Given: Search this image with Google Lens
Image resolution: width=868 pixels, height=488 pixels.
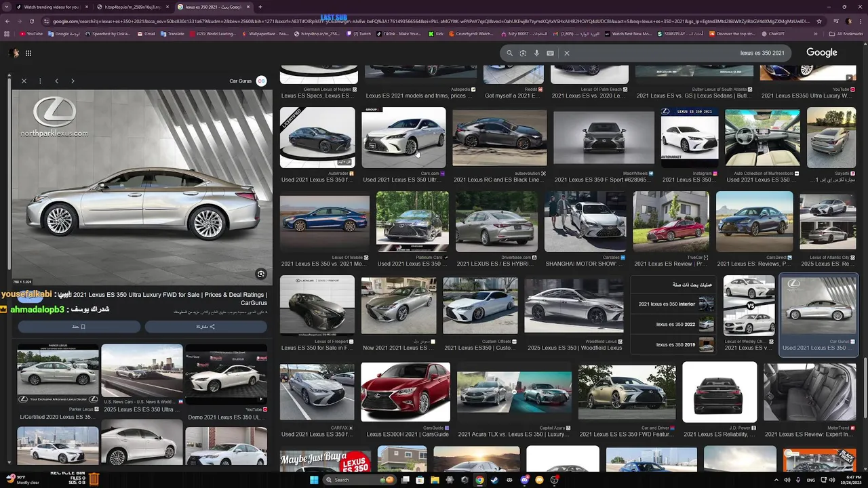Looking at the screenshot, I should [x=260, y=274].
